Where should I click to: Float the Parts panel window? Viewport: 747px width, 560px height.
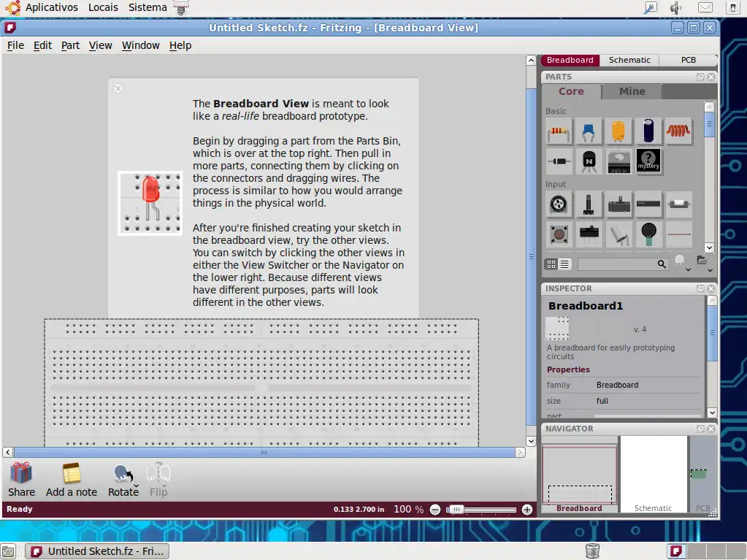(x=700, y=77)
